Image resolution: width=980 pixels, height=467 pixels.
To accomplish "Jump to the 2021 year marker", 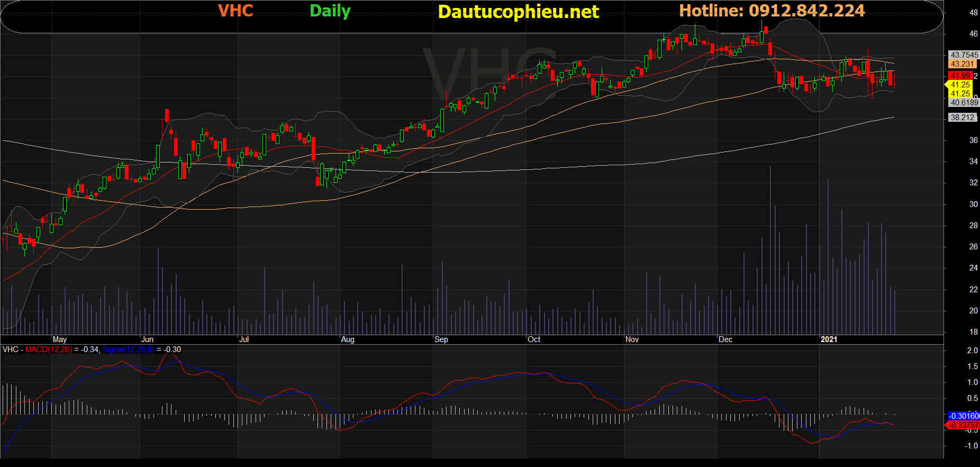I will click(x=829, y=339).
